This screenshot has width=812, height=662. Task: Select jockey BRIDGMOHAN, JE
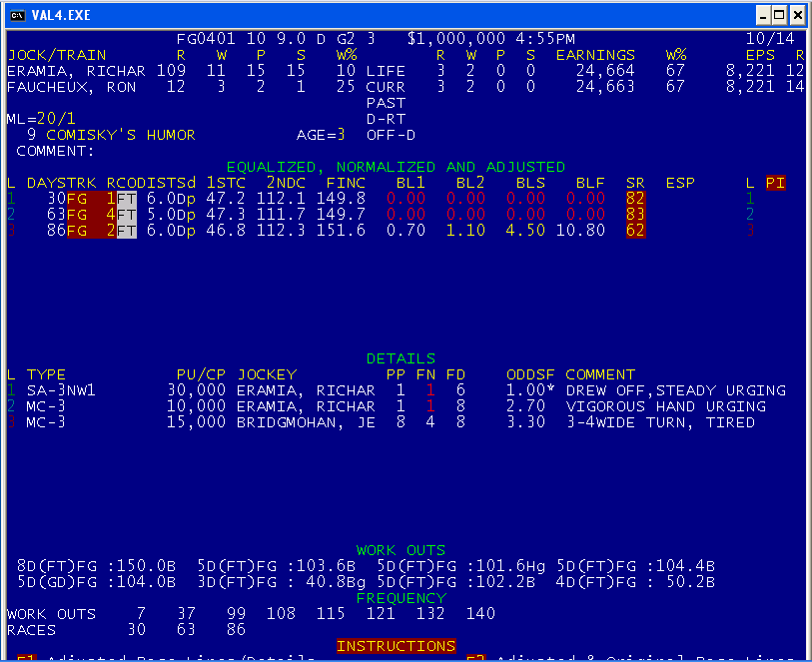[x=306, y=423]
